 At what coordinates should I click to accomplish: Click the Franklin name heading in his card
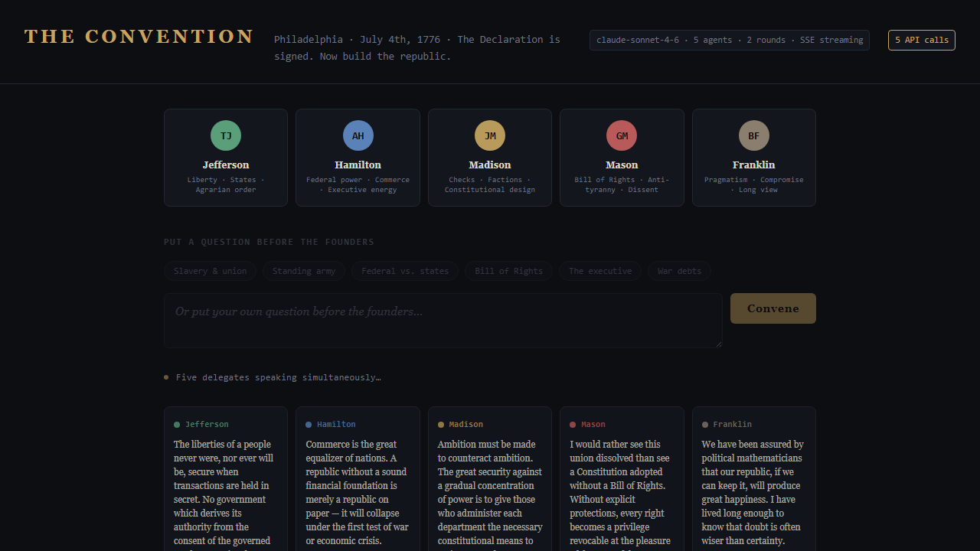[x=754, y=165]
